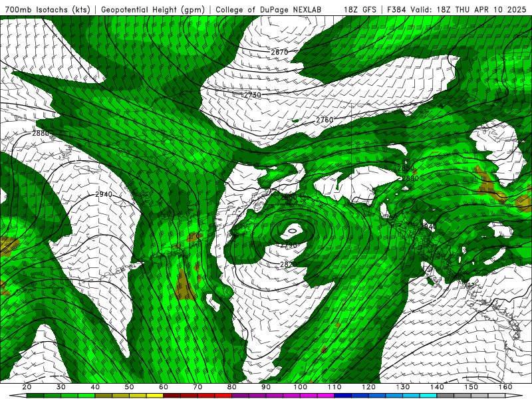Click the small closed contour at the low center
The image size is (532, 399).
(293, 231)
